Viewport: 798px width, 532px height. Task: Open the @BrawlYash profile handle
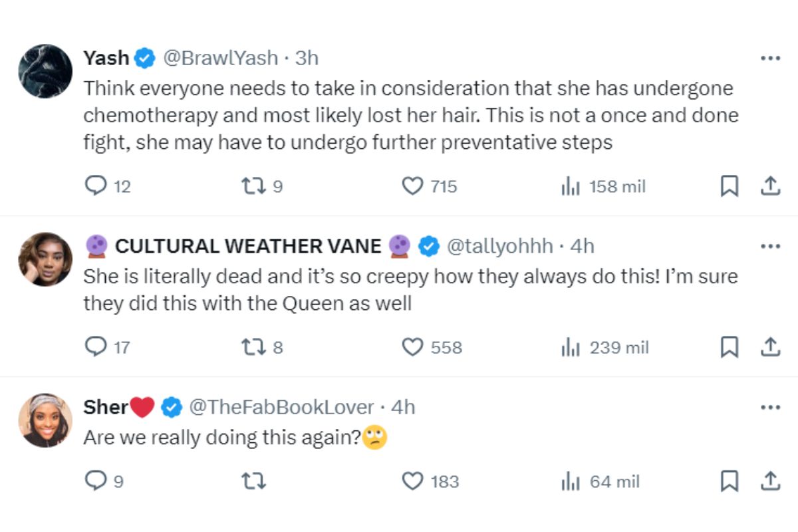point(220,59)
